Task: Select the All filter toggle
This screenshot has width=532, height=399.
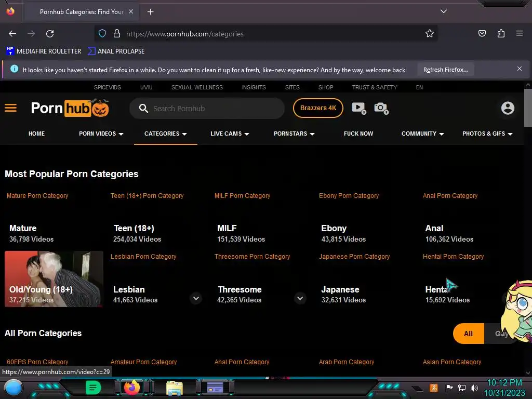Action: point(468,334)
